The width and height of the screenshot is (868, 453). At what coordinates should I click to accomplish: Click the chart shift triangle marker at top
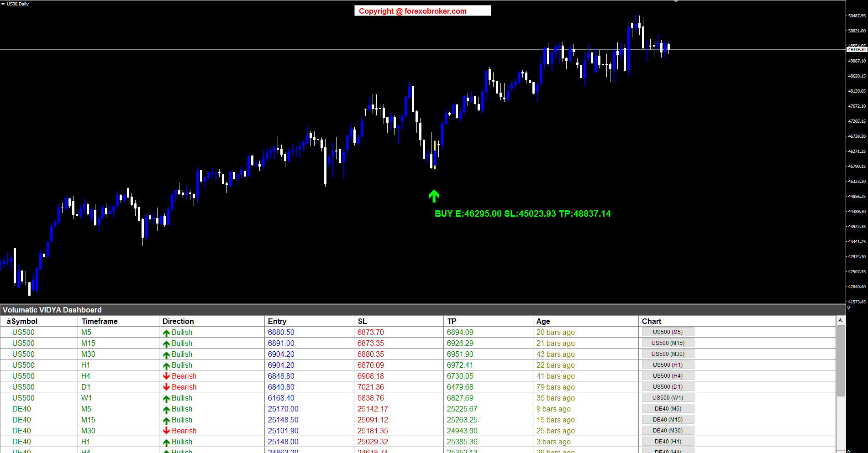(676, 2)
